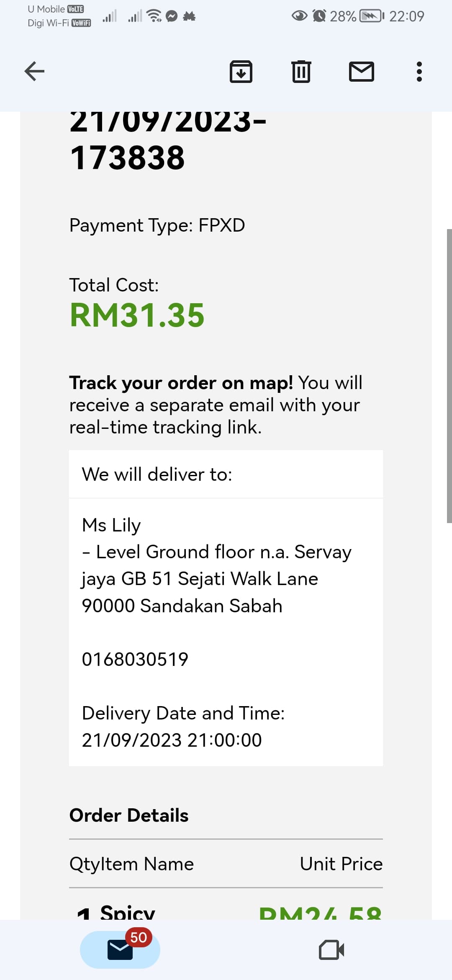The width and height of the screenshot is (452, 980).
Task: Tap the order number 173838
Action: pos(127,158)
